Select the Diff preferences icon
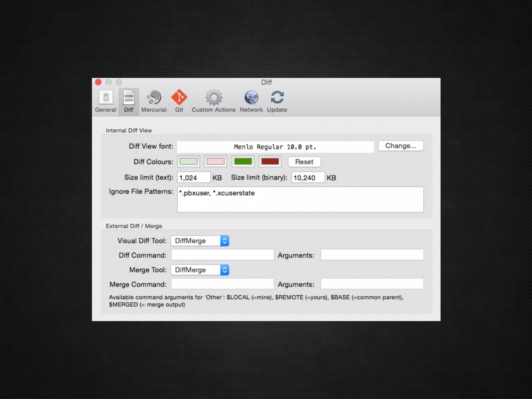The image size is (532, 399). (x=129, y=98)
